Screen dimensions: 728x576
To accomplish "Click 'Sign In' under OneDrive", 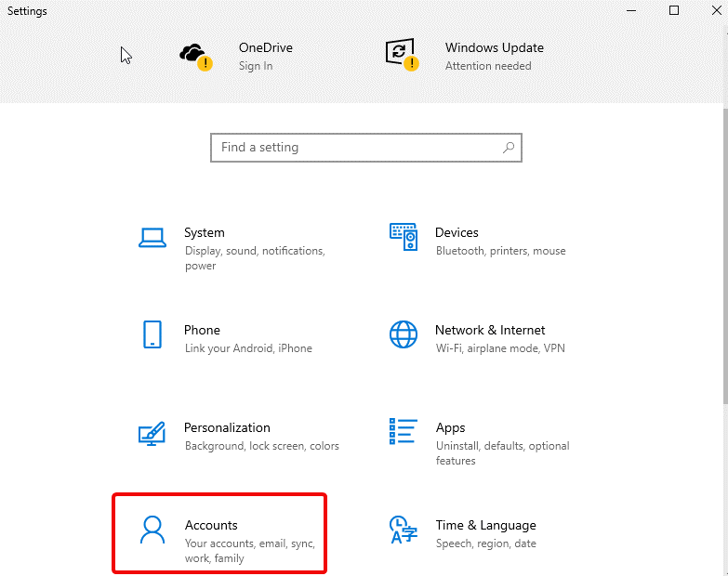I will [x=256, y=66].
